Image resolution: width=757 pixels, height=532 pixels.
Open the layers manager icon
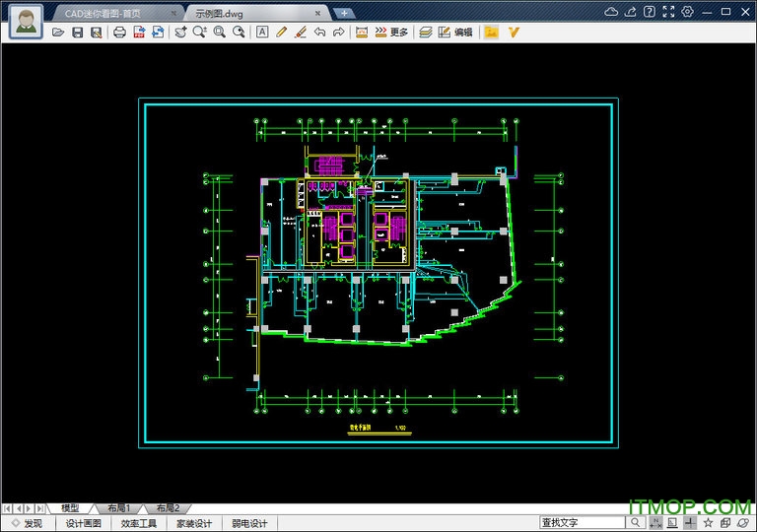425,32
